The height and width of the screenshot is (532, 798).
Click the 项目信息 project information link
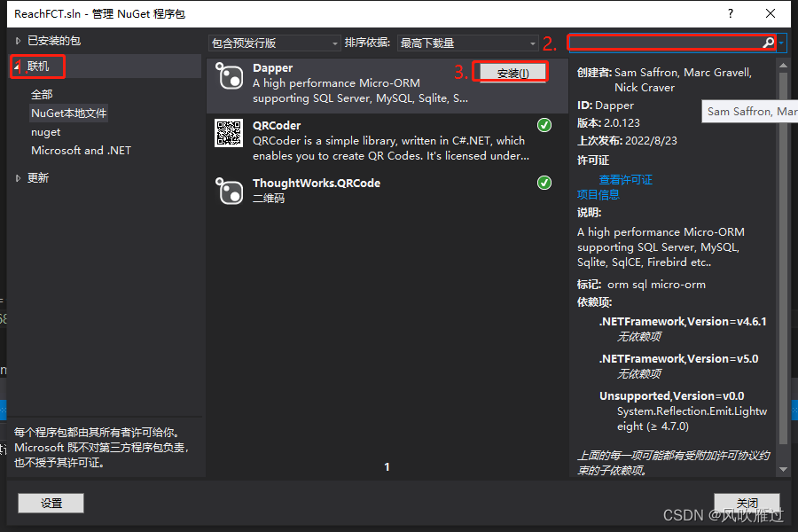[598, 194]
